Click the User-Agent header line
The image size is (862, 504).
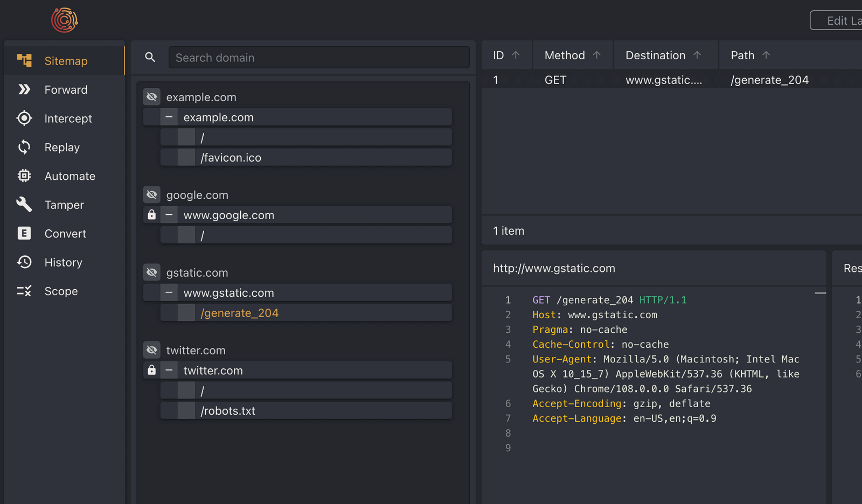click(666, 374)
